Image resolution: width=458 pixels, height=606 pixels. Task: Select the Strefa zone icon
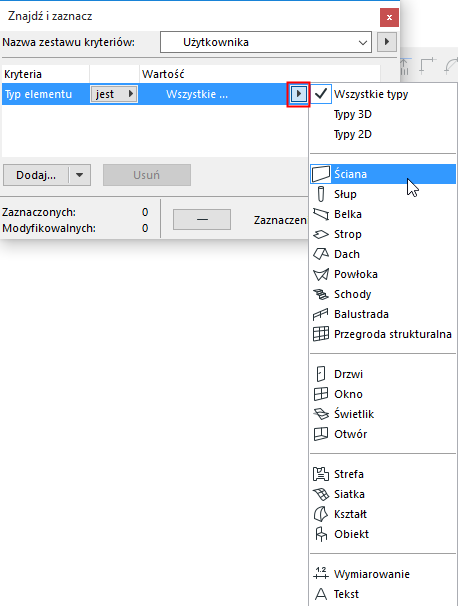coord(321,474)
